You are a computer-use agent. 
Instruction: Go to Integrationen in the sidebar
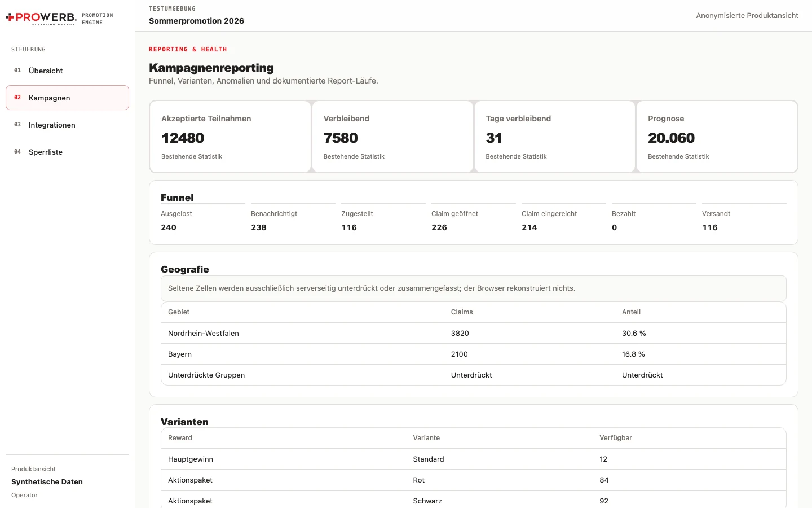pos(67,125)
